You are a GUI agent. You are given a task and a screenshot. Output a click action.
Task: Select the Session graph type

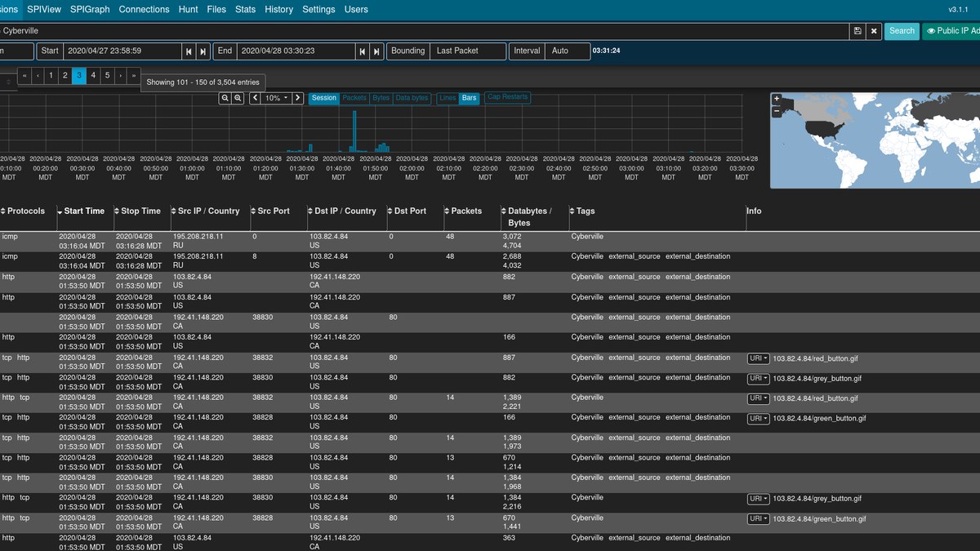tap(323, 98)
